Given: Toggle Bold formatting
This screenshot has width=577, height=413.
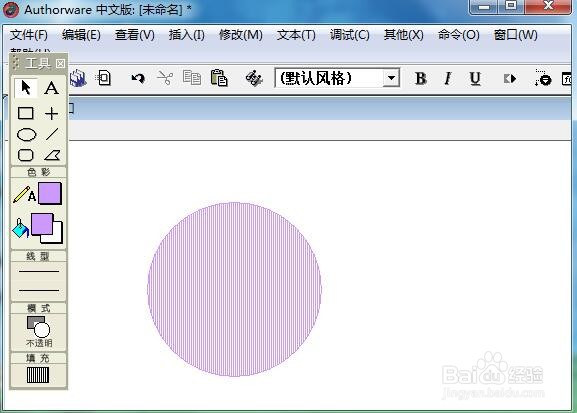Looking at the screenshot, I should 421,78.
